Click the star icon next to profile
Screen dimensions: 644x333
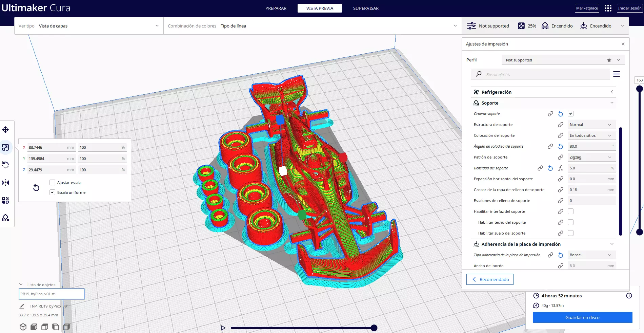click(609, 60)
